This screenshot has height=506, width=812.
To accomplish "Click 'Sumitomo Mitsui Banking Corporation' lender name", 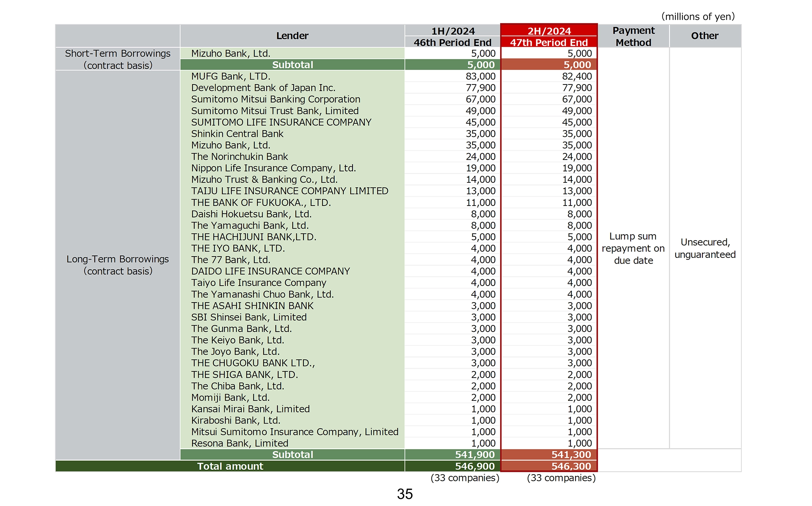I will point(276,99).
